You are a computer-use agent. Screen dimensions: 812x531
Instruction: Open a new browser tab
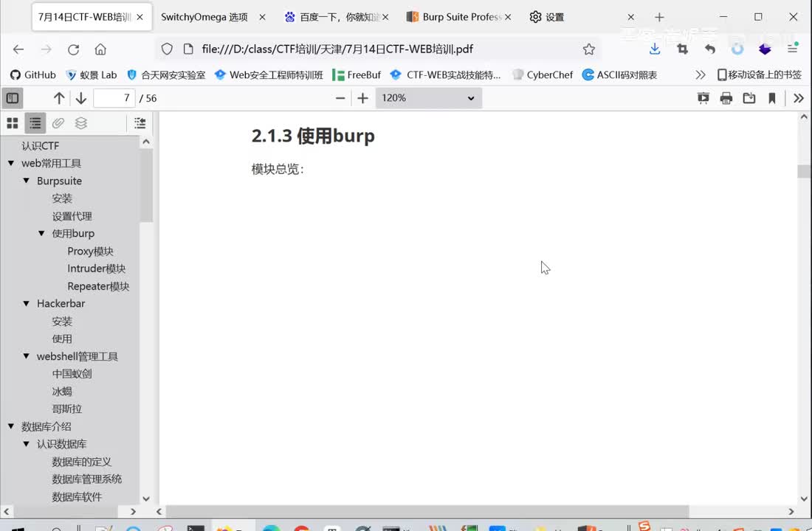click(x=659, y=17)
